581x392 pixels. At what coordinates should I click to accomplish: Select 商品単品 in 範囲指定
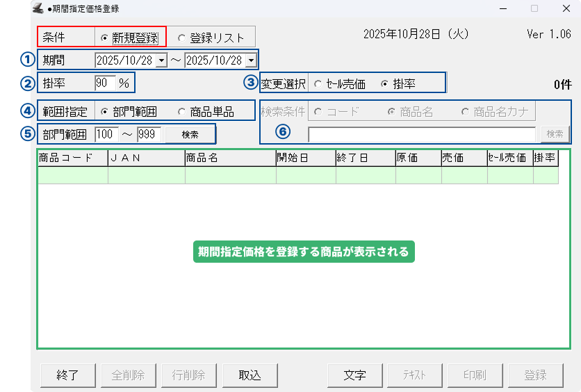coord(182,112)
